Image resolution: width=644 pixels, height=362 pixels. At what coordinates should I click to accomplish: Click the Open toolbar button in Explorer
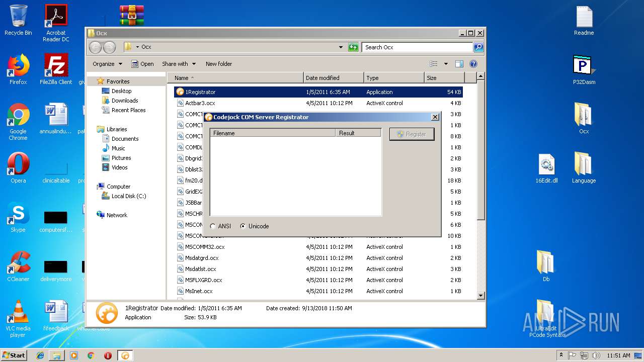point(142,64)
